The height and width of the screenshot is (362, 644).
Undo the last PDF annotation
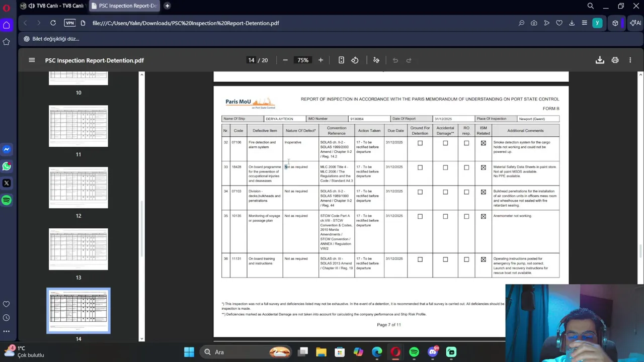[x=395, y=60]
